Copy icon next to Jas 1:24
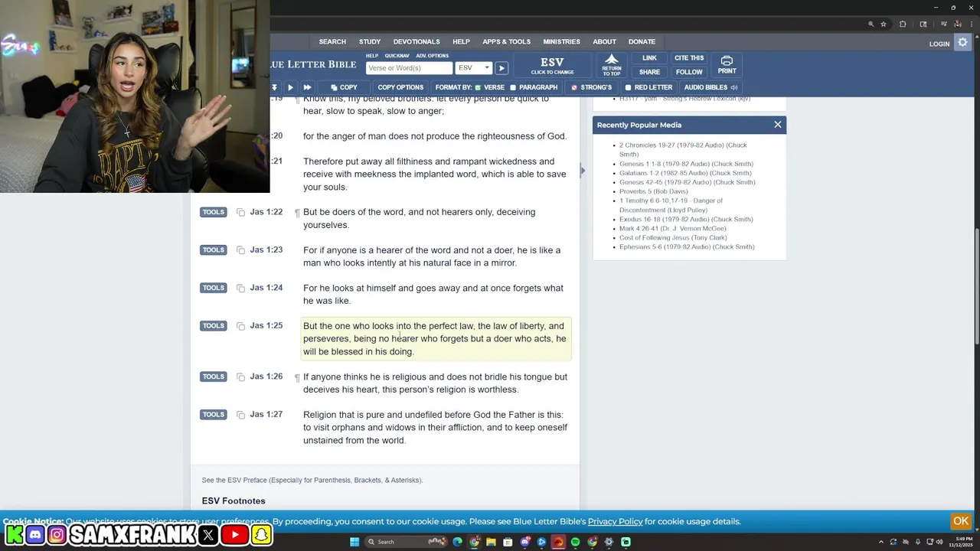This screenshot has width=980, height=551. 240,288
